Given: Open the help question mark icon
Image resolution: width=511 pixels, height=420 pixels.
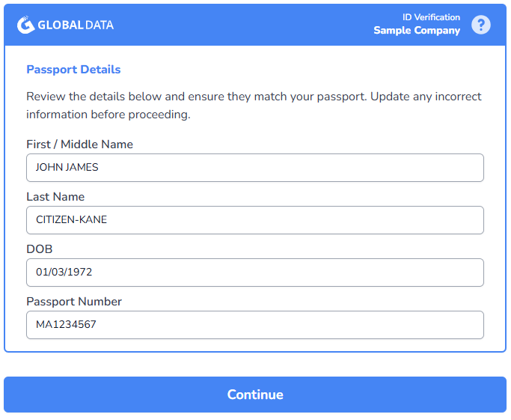Looking at the screenshot, I should 481,25.
